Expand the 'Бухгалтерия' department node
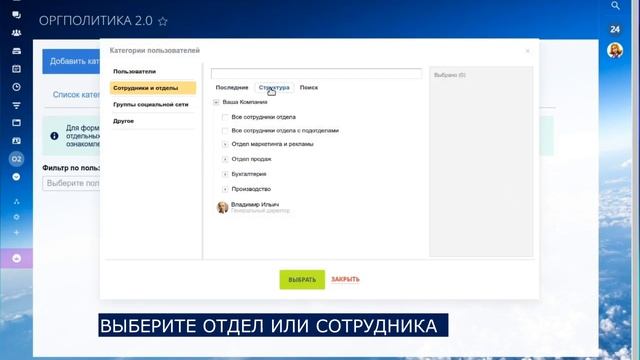640x360 pixels. coord(224,174)
